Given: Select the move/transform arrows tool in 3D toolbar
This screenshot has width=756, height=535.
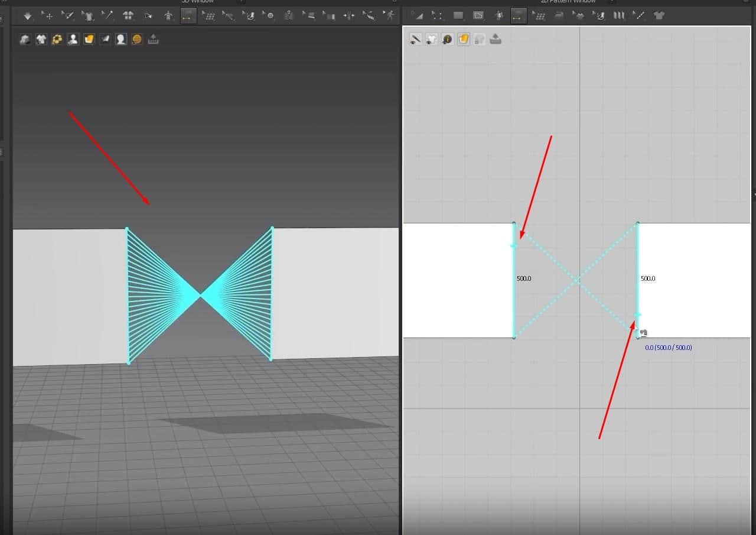Looking at the screenshot, I should pos(47,16).
